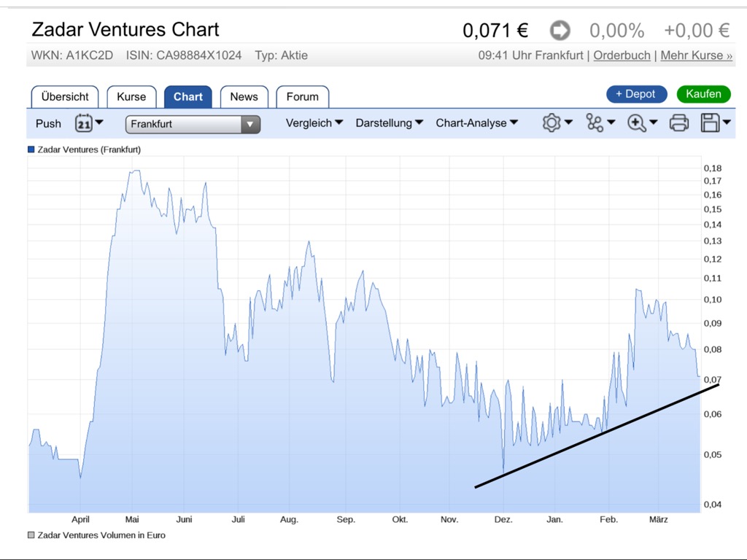This screenshot has height=560, width=747.
Task: Open the Chart-Analyse menu
Action: click(476, 123)
